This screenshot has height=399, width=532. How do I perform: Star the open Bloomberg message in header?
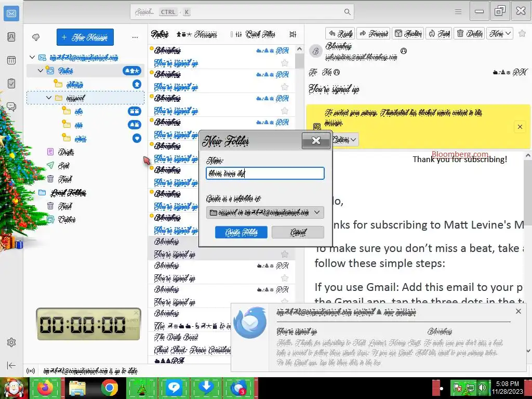[522, 34]
